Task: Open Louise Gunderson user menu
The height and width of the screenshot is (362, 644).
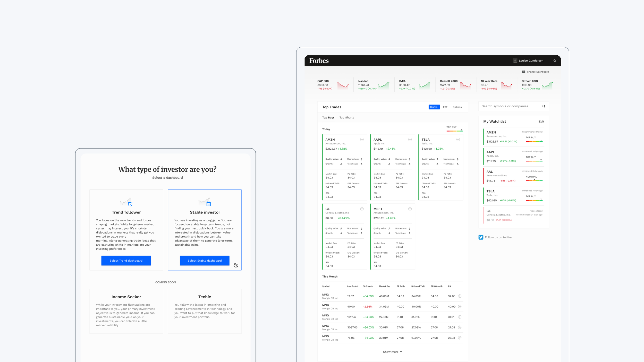Action: click(x=531, y=61)
